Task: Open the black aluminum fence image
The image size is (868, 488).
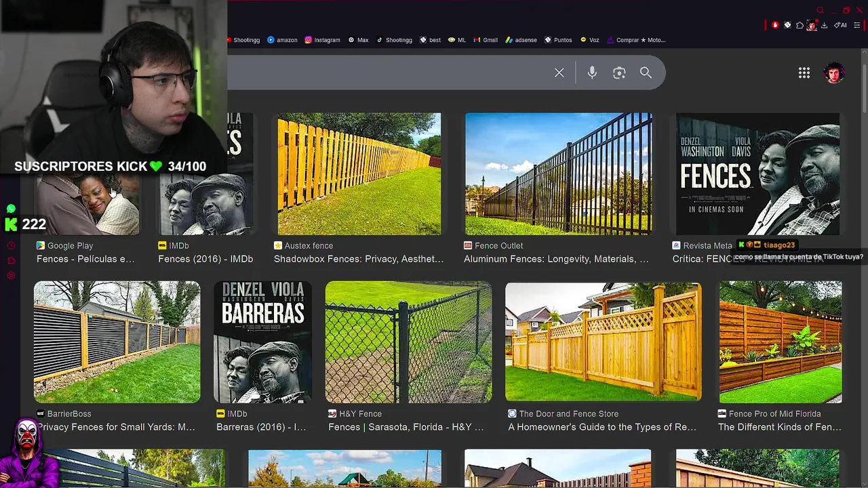Action: point(558,174)
